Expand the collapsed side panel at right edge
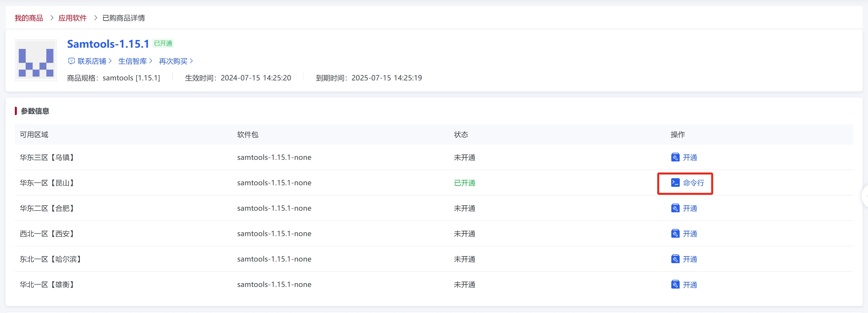The width and height of the screenshot is (868, 313). point(865,196)
